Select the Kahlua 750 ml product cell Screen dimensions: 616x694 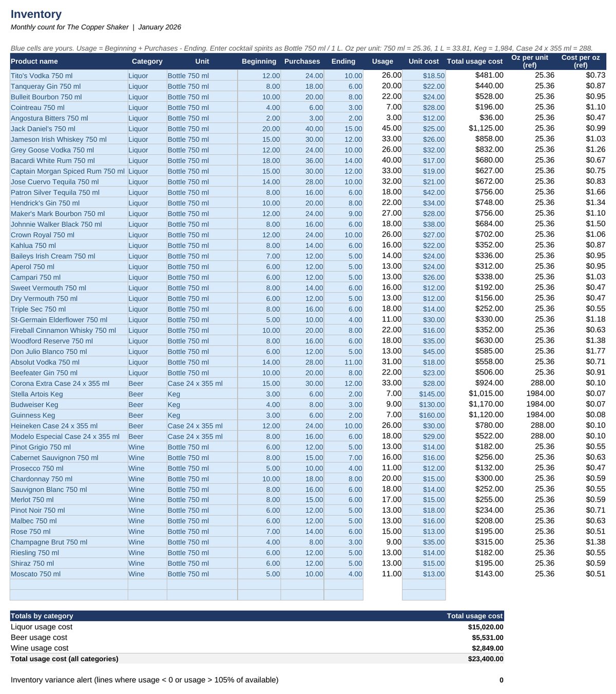click(69, 246)
